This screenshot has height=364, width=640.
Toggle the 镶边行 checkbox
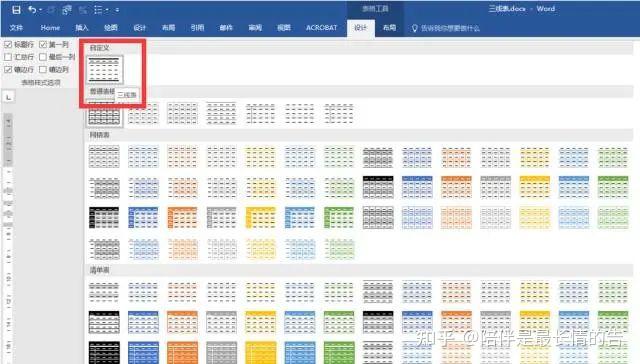[8, 70]
